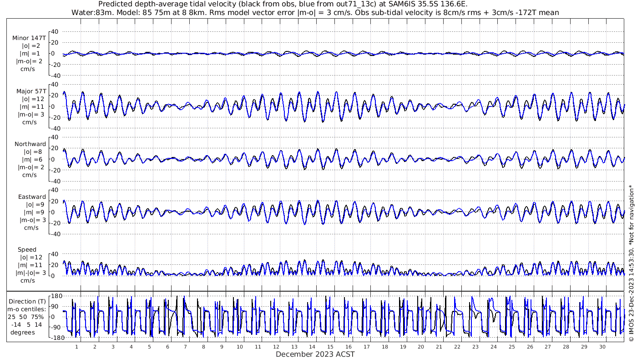
Task: Click '|m| =6' under Northward
Action: [x=33, y=160]
